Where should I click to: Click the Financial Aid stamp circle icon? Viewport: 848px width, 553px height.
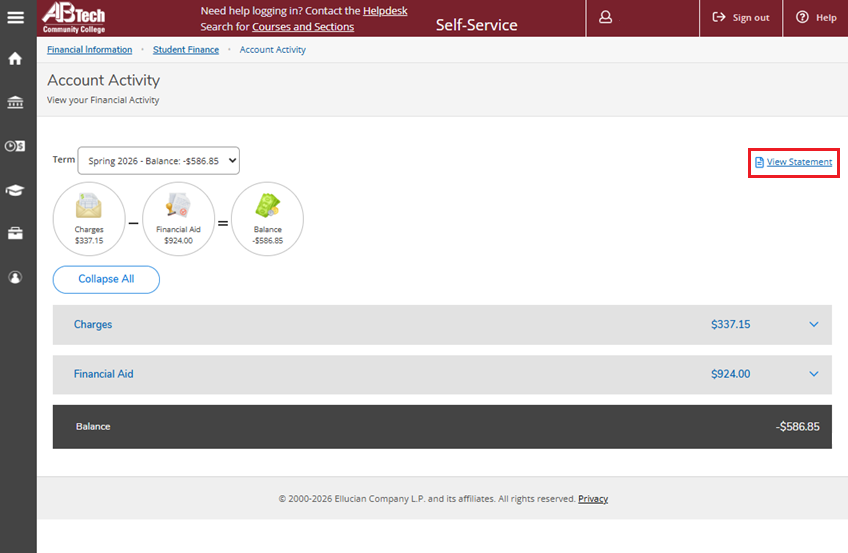178,218
